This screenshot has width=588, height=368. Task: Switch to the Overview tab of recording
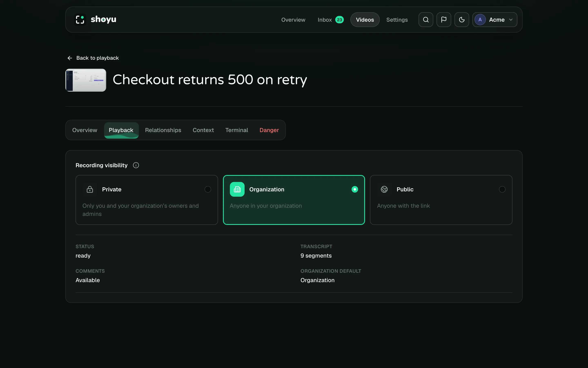pos(85,130)
